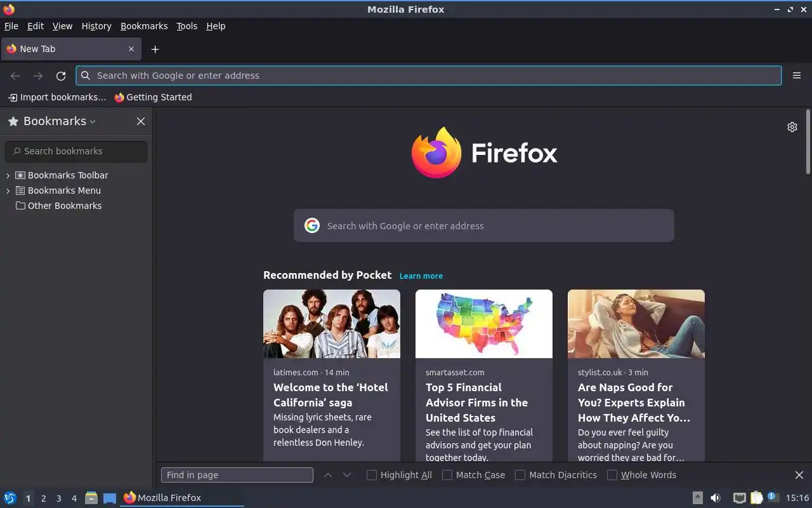Screen dimensions: 812x508
Task: Open the Help menu
Action: (x=216, y=26)
